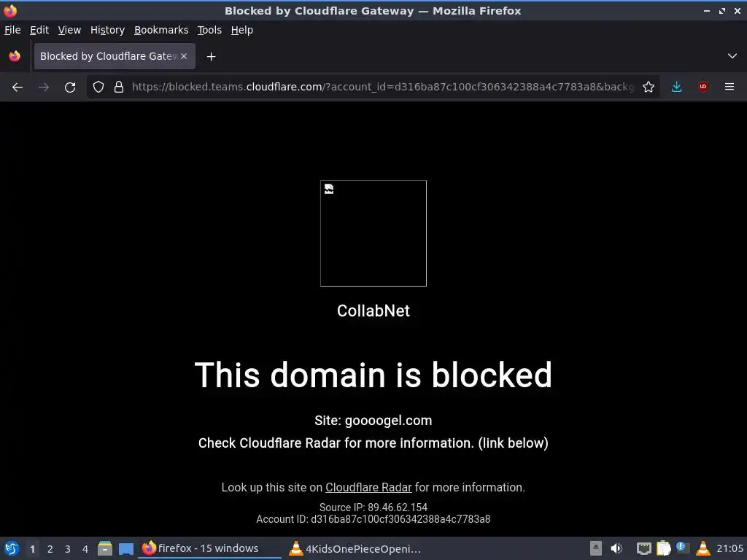Click the broken logo image placeholder
Screen dimensions: 747x560
[373, 233]
